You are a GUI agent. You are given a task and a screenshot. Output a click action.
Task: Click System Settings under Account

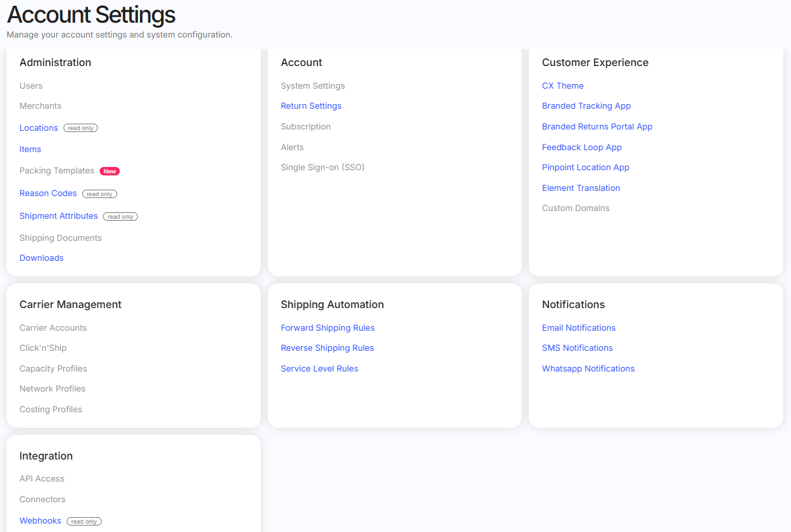tap(313, 86)
